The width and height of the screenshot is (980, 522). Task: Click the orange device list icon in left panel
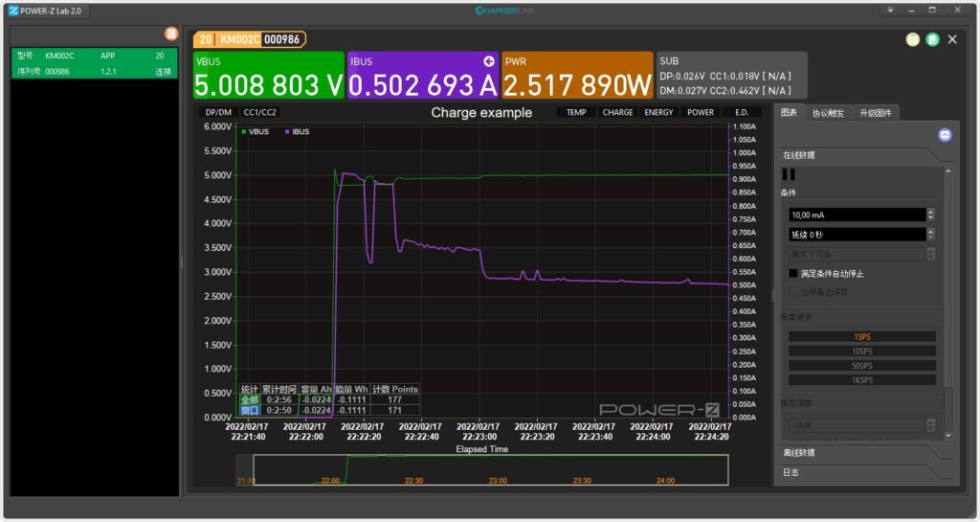(x=170, y=34)
